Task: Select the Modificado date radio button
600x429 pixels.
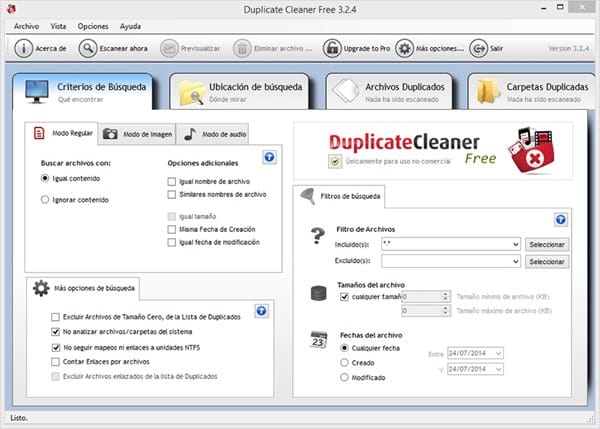Action: click(x=344, y=377)
